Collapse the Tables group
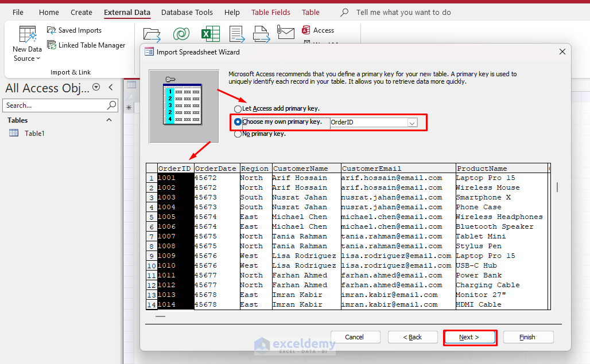The width and height of the screenshot is (590, 364). (x=109, y=120)
